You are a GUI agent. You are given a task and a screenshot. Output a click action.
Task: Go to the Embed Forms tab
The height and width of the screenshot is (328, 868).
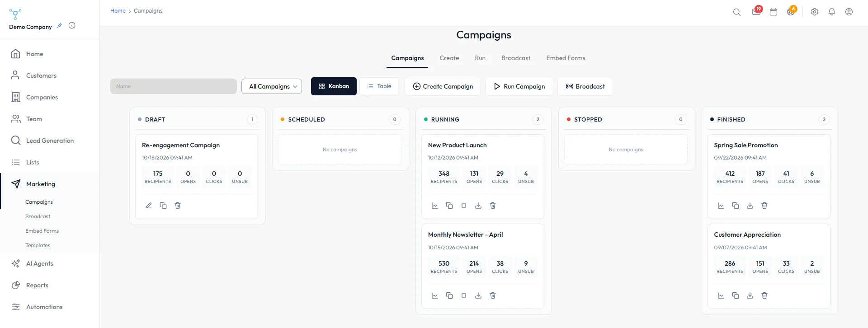566,58
